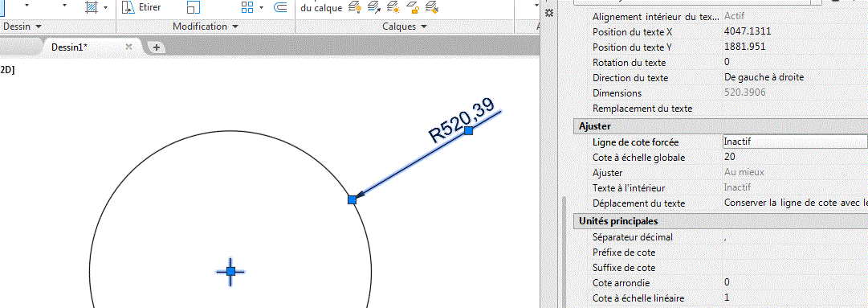
Task: Click the layer match brush icon
Action: tap(432, 7)
